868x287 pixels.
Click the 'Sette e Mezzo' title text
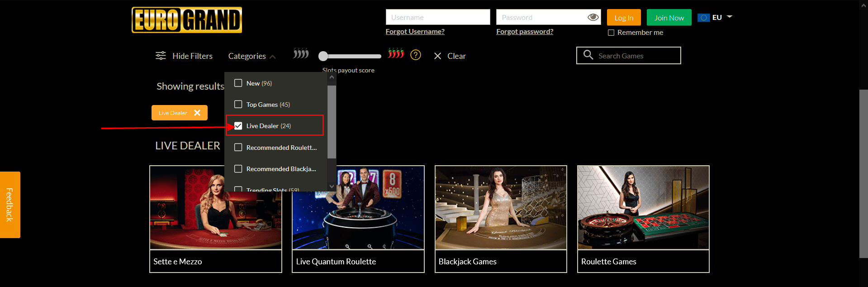(177, 262)
